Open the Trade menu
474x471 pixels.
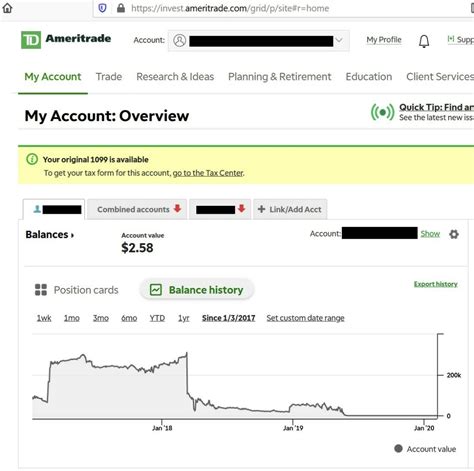click(109, 77)
